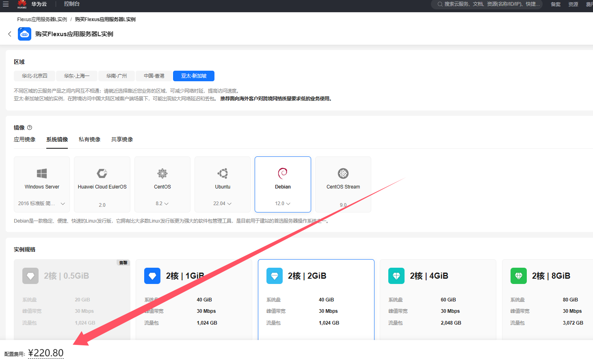Choose the 2核 | 8GiB instance spec
This screenshot has height=364, width=593.
[x=548, y=300]
